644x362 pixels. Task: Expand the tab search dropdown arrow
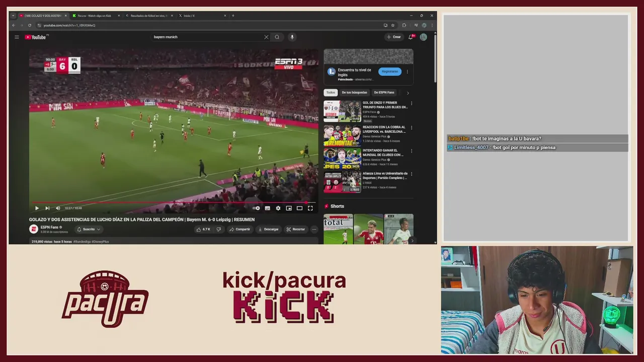pyautogui.click(x=13, y=16)
